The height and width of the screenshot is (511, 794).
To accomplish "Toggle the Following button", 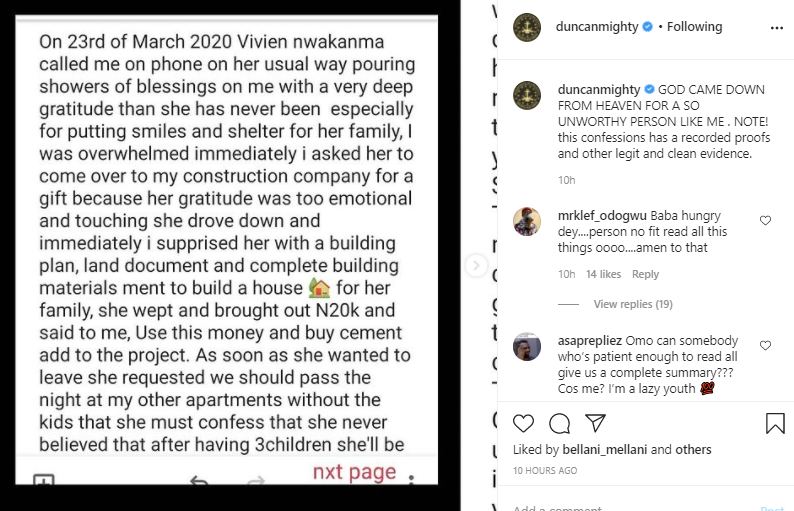I will coord(694,27).
